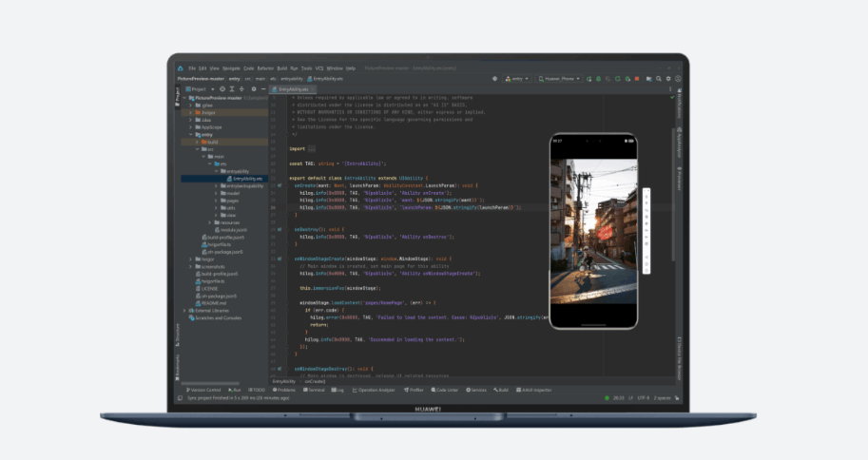Click the user account avatar icon
This screenshot has width=868, height=460.
pos(678,79)
